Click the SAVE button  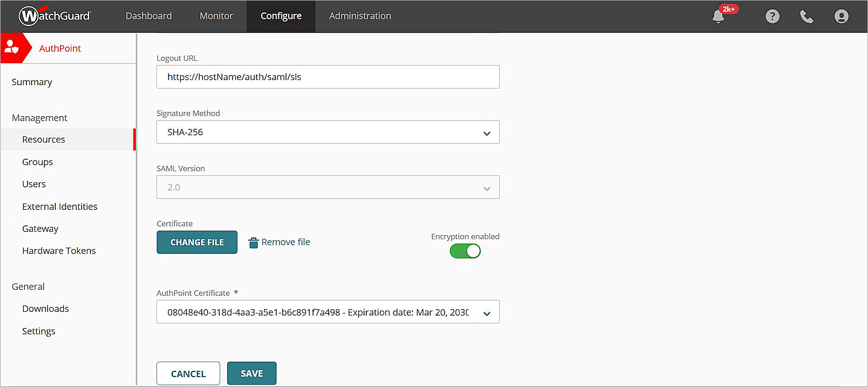point(252,373)
